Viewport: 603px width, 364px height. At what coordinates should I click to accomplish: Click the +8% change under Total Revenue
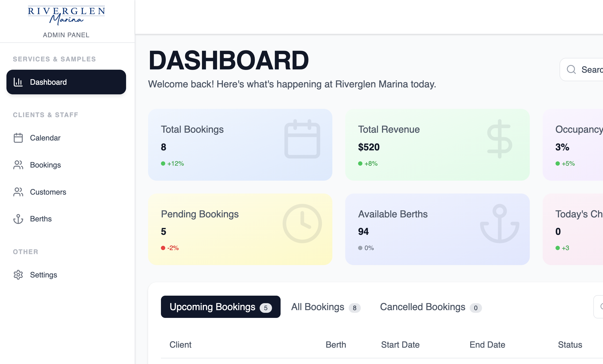[368, 164]
